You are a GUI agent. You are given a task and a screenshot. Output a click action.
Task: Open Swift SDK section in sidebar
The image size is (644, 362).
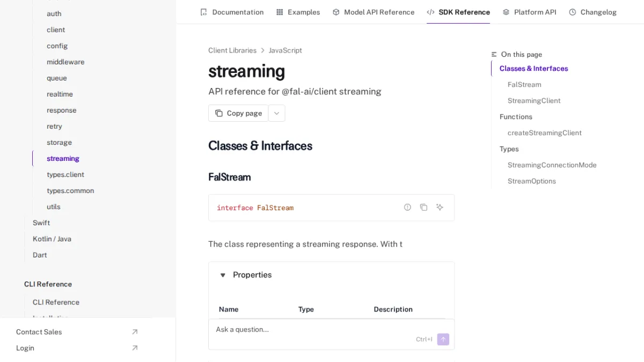[41, 223]
